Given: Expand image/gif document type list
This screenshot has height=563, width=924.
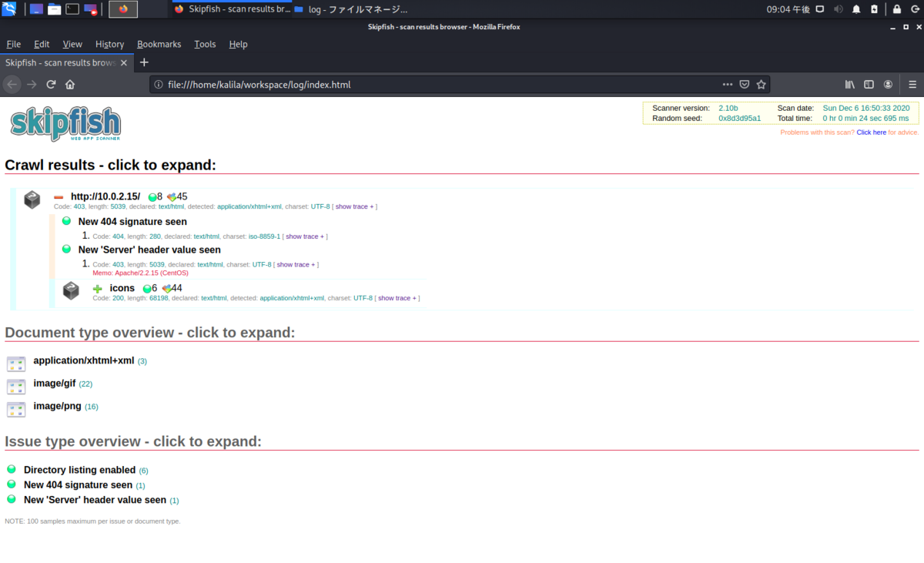Looking at the screenshot, I should click(55, 383).
